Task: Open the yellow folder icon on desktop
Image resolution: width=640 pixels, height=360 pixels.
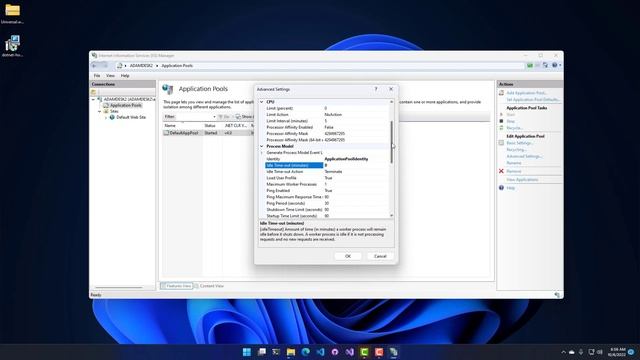Action: (12, 10)
